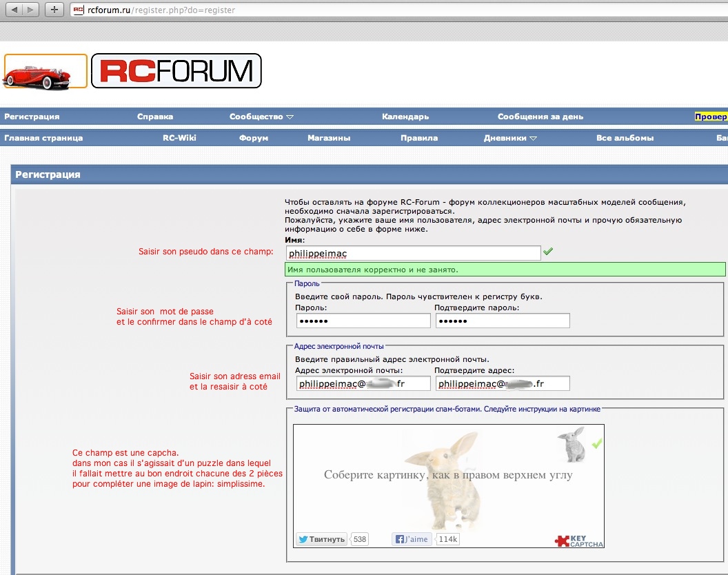Expand the Сообщество dropdown menu
The height and width of the screenshot is (575, 728).
[x=261, y=117]
